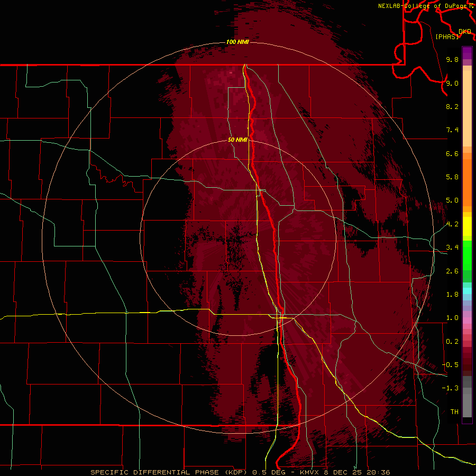Click the pink segment of the color bar
The height and width of the screenshot is (476, 476).
[467, 321]
